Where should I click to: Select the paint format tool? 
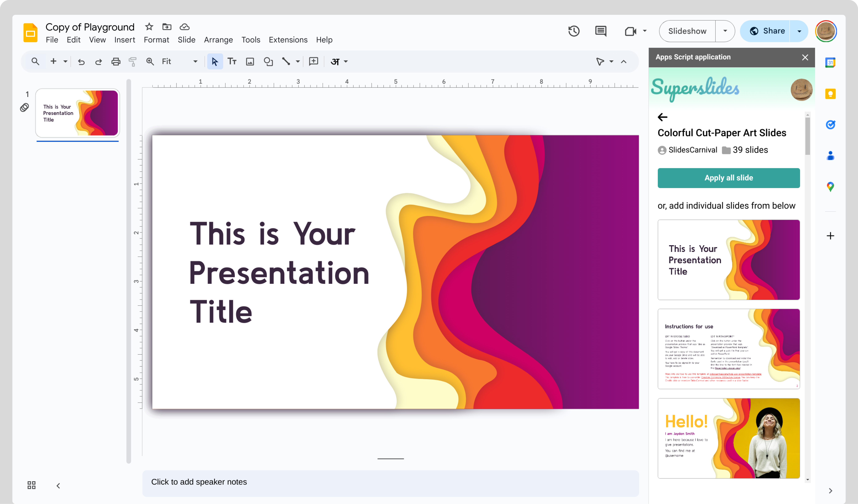[132, 61]
